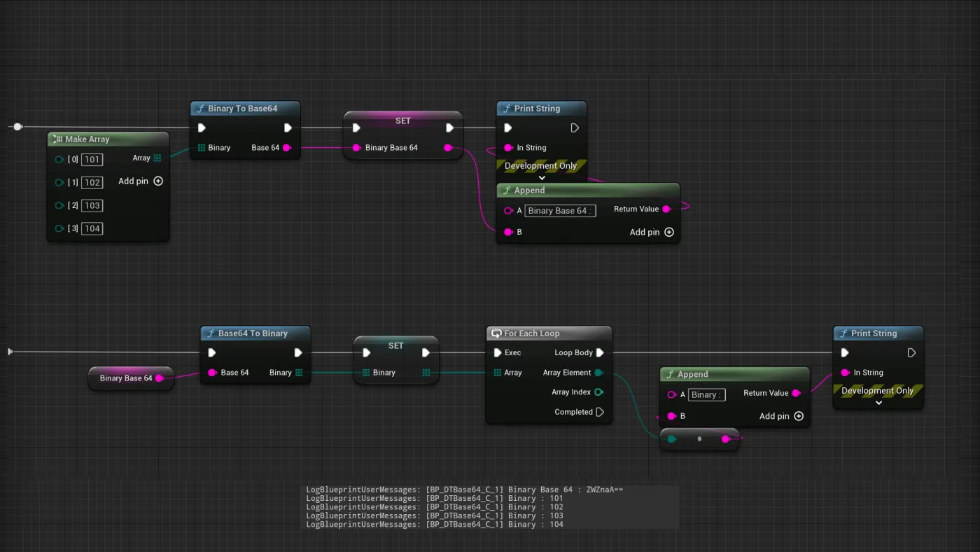Click exec input pin of right Print String
The height and width of the screenshot is (552, 980).
(845, 352)
